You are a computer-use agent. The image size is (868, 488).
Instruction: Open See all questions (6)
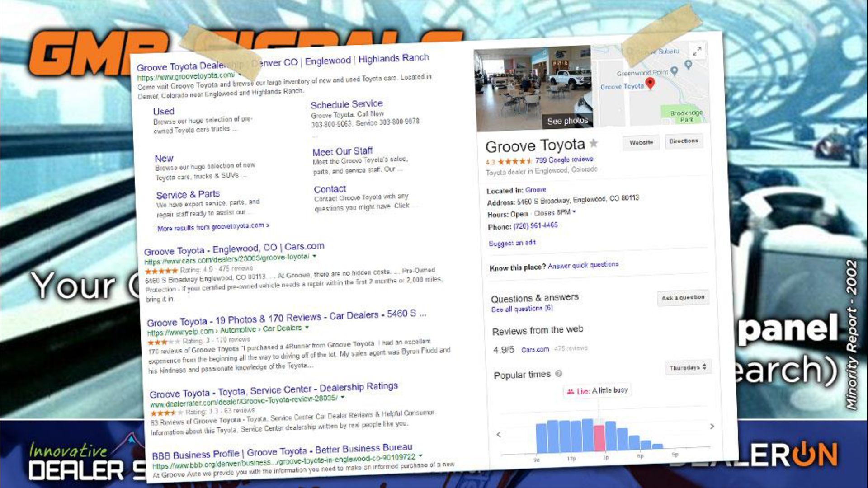pyautogui.click(x=522, y=309)
